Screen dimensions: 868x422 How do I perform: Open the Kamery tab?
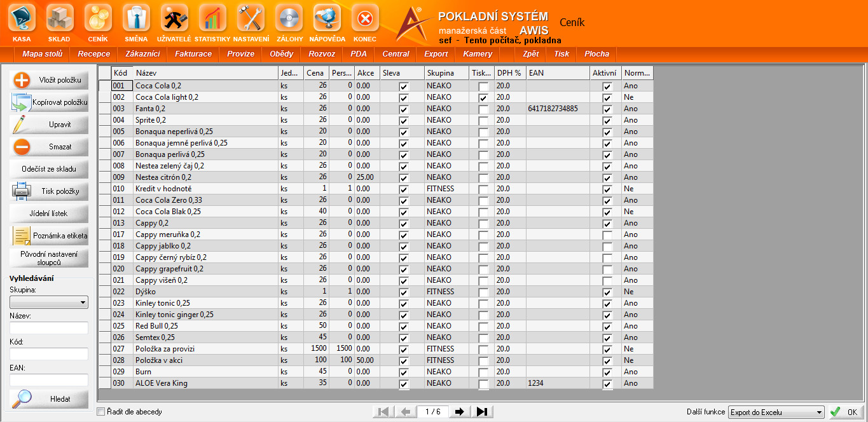(478, 54)
